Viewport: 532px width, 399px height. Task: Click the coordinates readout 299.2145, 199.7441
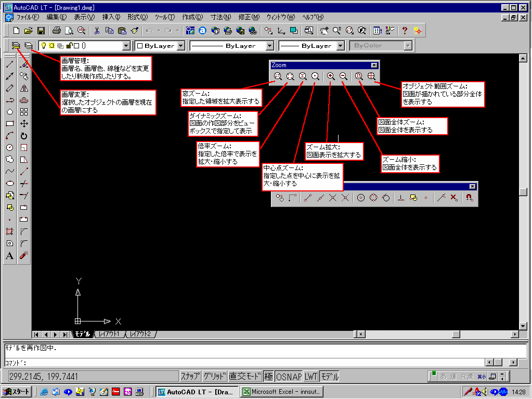coord(93,376)
